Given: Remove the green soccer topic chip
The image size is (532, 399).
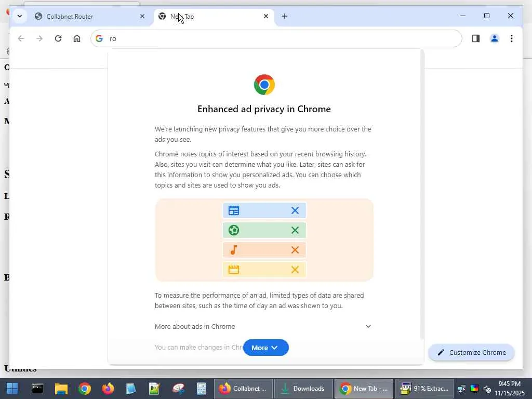Looking at the screenshot, I should (295, 230).
